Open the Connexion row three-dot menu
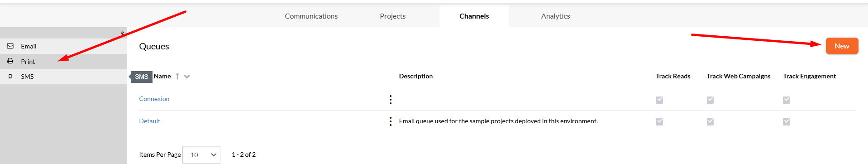The image size is (868, 164). (391, 100)
